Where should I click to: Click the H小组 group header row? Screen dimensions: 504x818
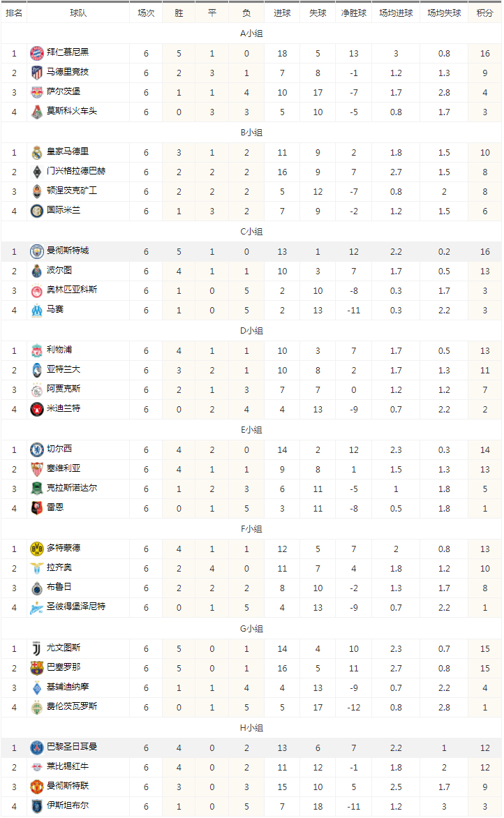(251, 728)
